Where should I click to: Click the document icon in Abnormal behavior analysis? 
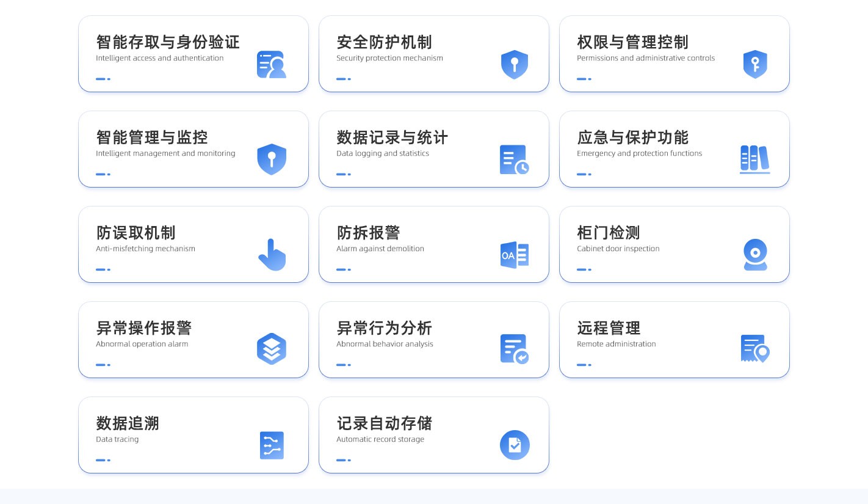click(514, 349)
